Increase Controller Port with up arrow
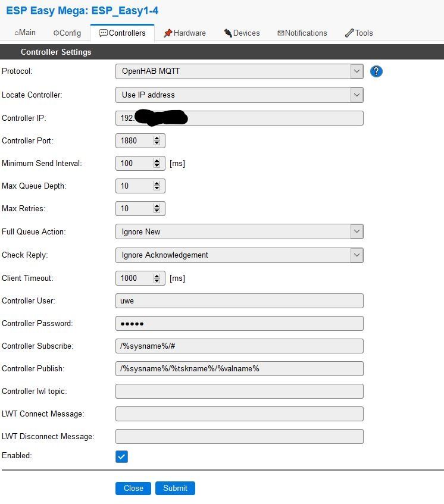Screen dimensions: 444x504 (x=157, y=138)
